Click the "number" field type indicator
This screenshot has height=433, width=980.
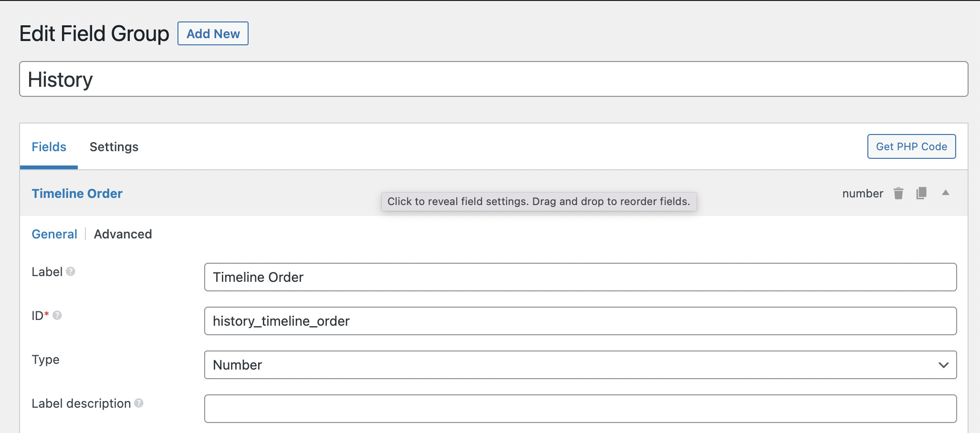click(862, 194)
